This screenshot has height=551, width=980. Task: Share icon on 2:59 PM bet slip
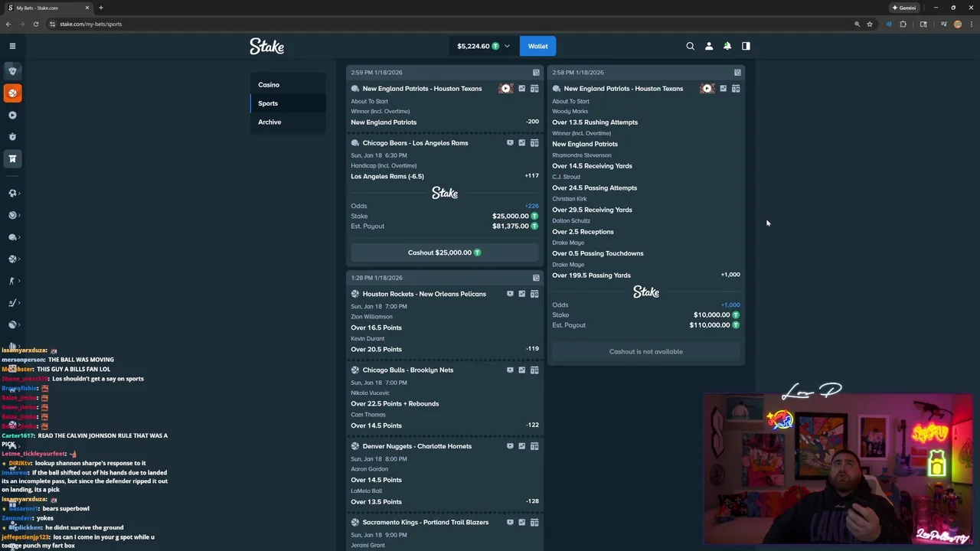(536, 73)
